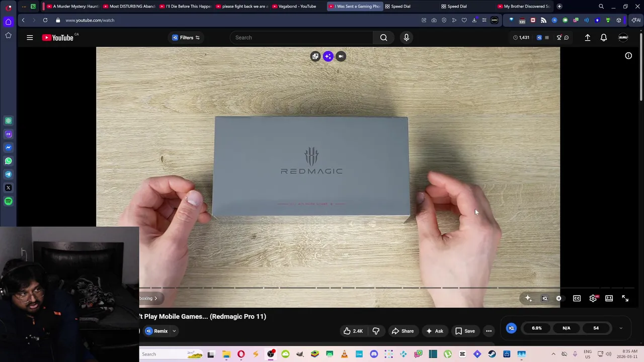Switch to the My Brother Discovered tab
The width and height of the screenshot is (644, 362).
click(524, 7)
